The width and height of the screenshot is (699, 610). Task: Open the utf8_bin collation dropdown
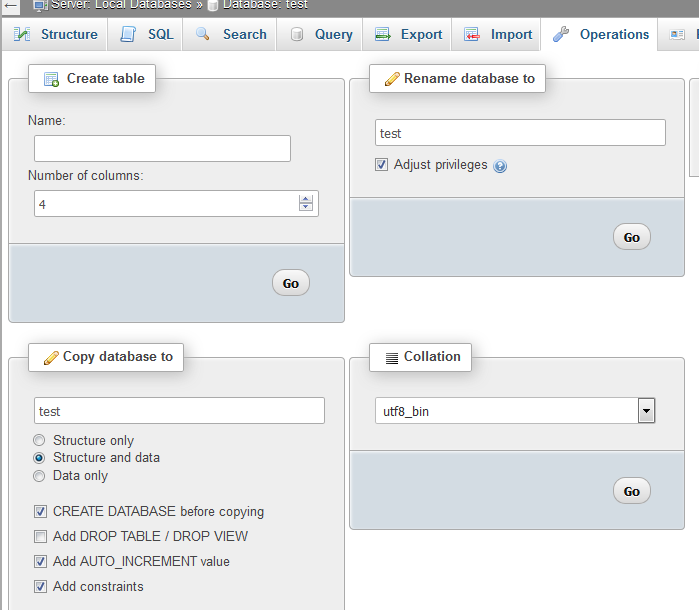tap(646, 410)
